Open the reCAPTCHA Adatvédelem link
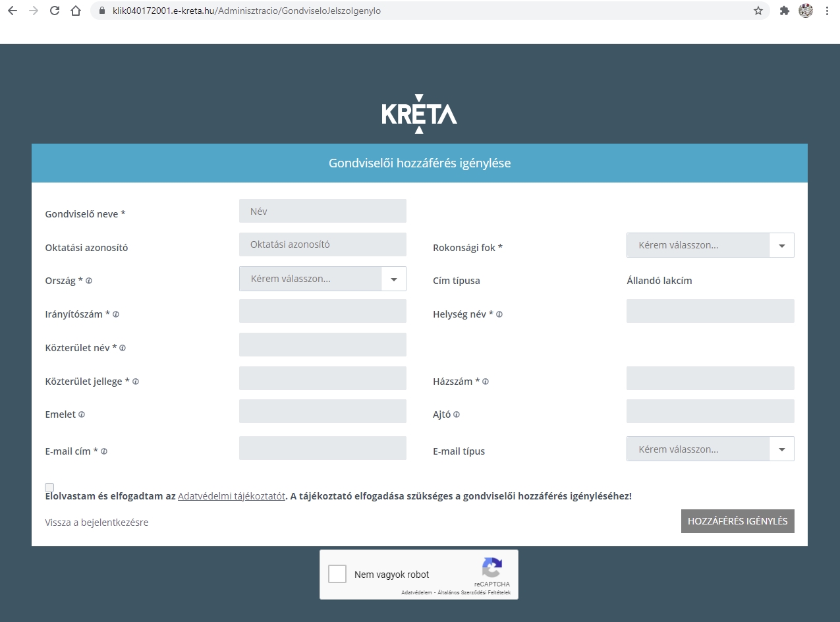 [416, 593]
